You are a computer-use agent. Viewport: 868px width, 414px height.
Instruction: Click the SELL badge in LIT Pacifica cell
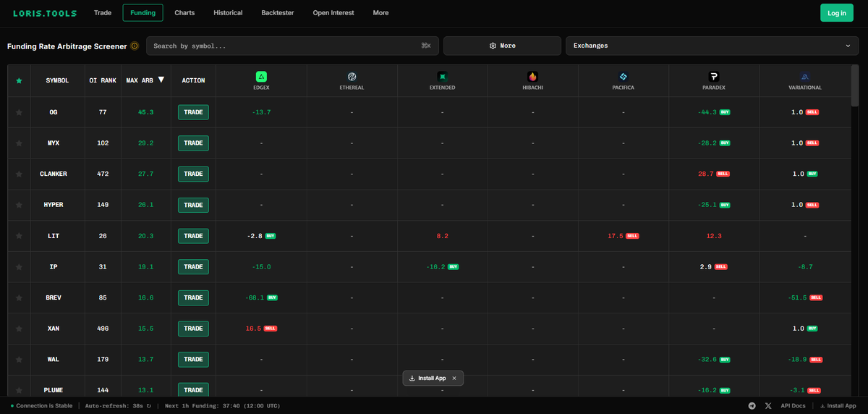632,236
